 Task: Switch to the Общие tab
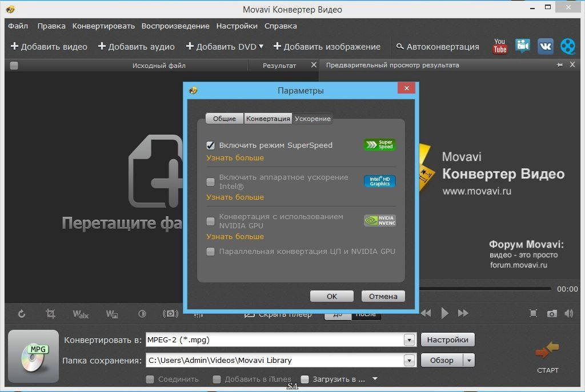(x=224, y=119)
